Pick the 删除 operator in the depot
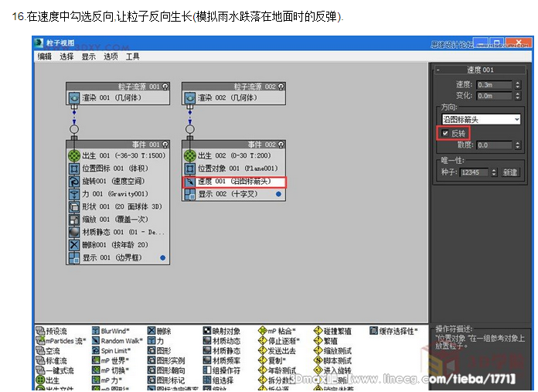Image resolution: width=538 pixels, height=392 pixels. pyautogui.click(x=159, y=331)
